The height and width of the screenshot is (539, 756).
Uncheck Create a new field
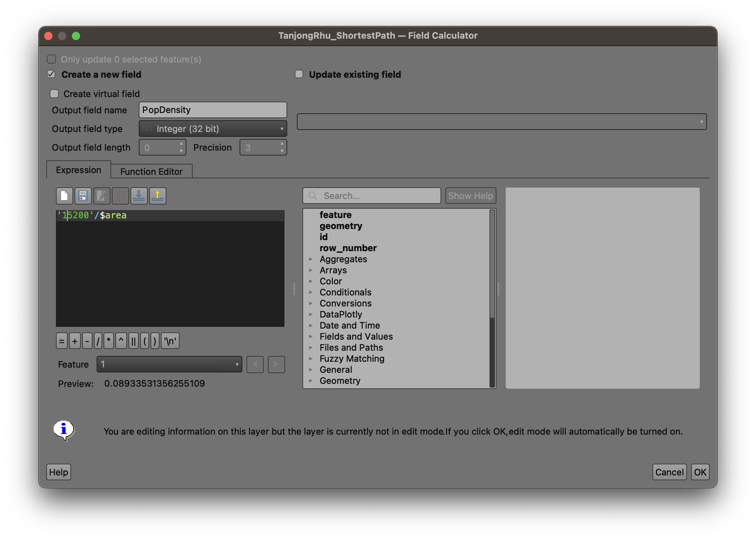[51, 74]
